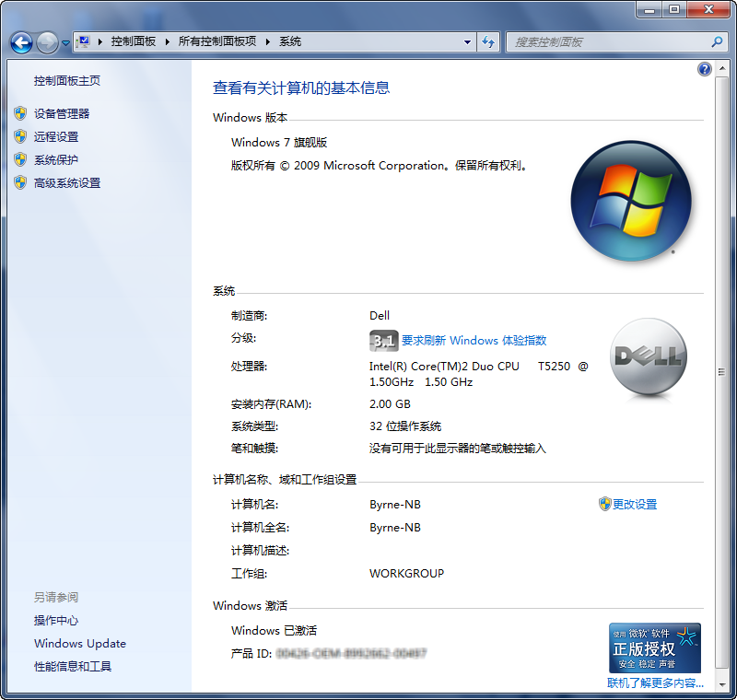Image resolution: width=737 pixels, height=700 pixels.
Task: Click 要求刷新 Windows 体验指数 link
Action: point(474,340)
